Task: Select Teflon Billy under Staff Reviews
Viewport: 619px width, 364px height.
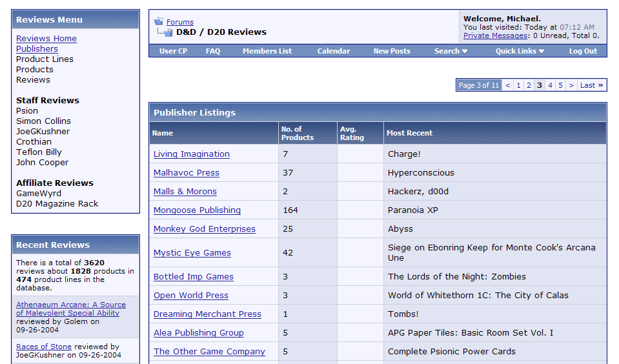Action: click(39, 152)
